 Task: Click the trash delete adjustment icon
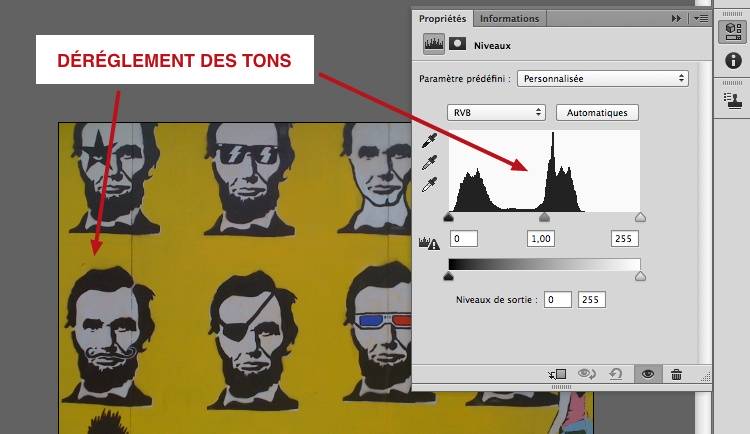click(676, 374)
